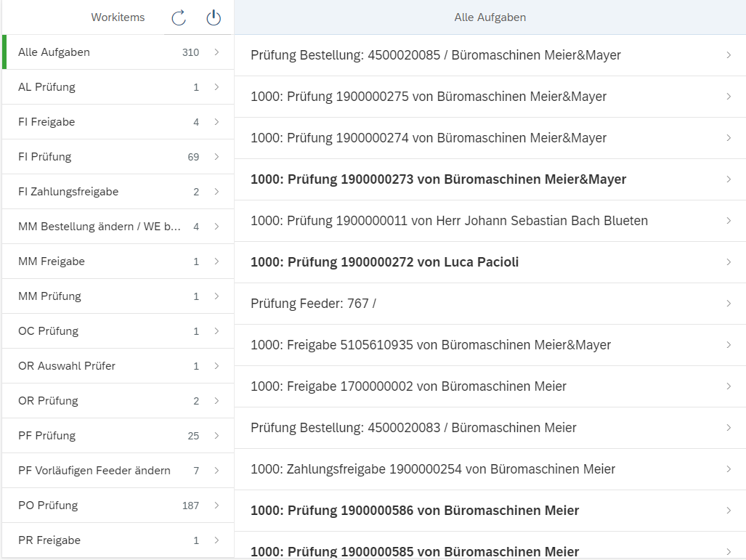Open the chevron next to AL Prüfung
This screenshot has width=746, height=560.
216,87
